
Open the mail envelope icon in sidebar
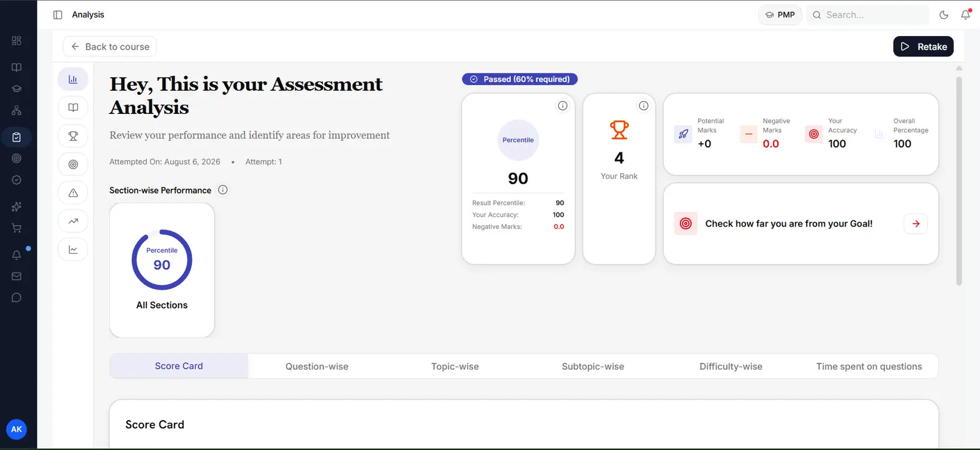point(17,276)
